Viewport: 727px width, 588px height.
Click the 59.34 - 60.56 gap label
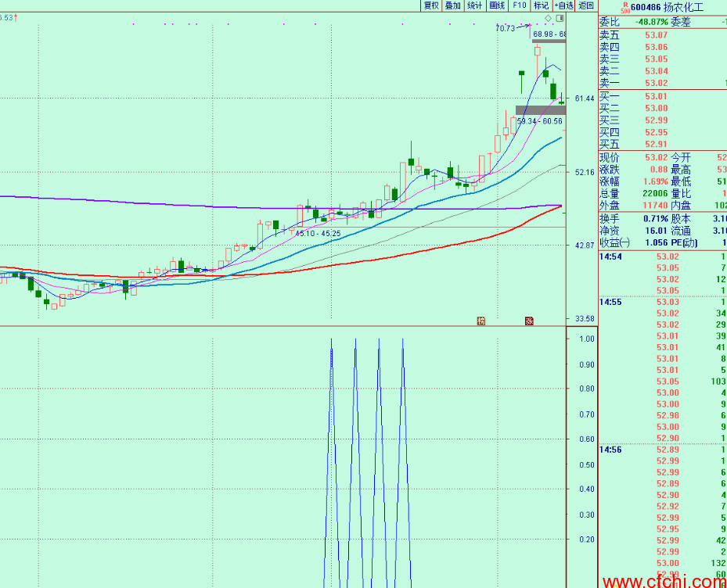point(540,121)
